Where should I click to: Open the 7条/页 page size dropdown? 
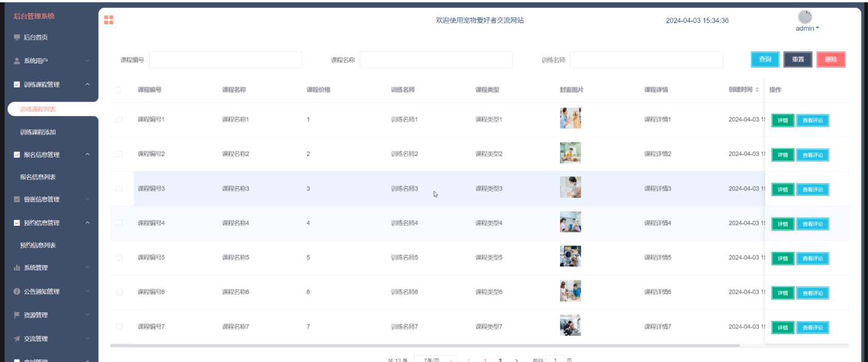coord(435,359)
